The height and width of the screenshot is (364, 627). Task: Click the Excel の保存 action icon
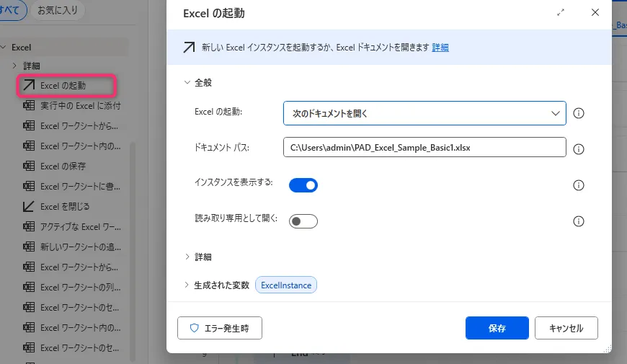(29, 166)
